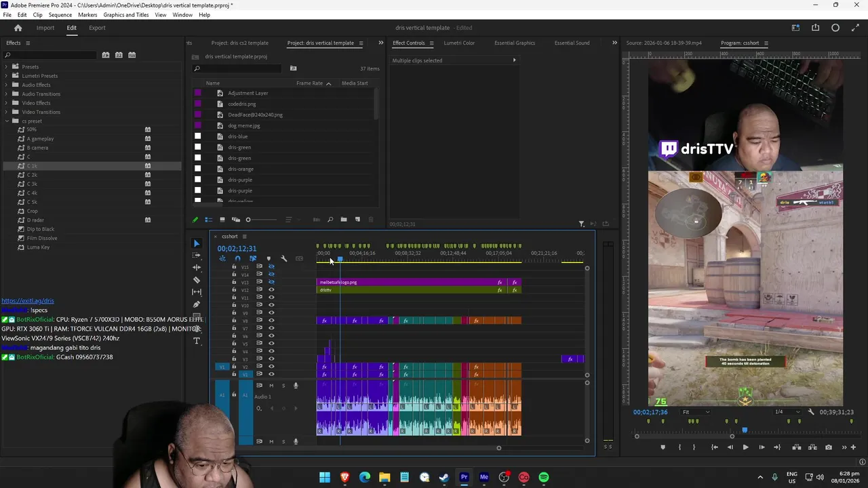Click Lift button in Program monitor
This screenshot has width=868, height=488.
pos(797,447)
